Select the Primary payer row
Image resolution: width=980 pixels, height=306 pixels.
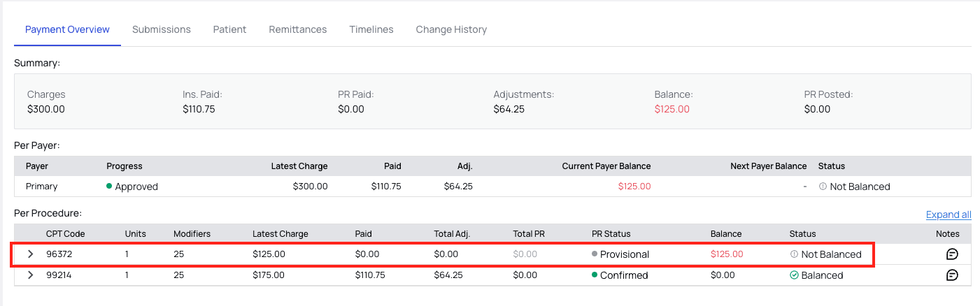click(42, 187)
